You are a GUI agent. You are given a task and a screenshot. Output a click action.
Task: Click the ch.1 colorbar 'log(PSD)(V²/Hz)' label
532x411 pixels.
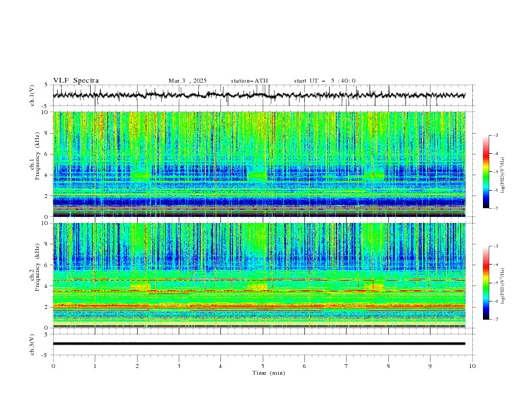(x=502, y=175)
